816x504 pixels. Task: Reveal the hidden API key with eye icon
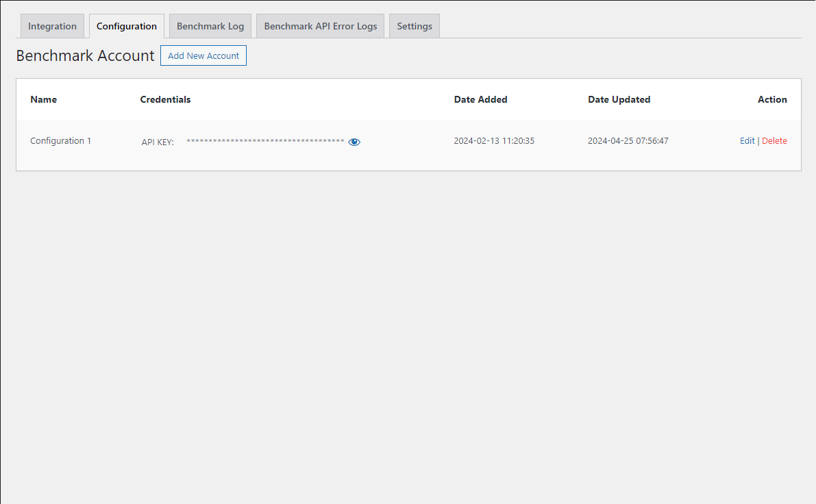click(354, 142)
